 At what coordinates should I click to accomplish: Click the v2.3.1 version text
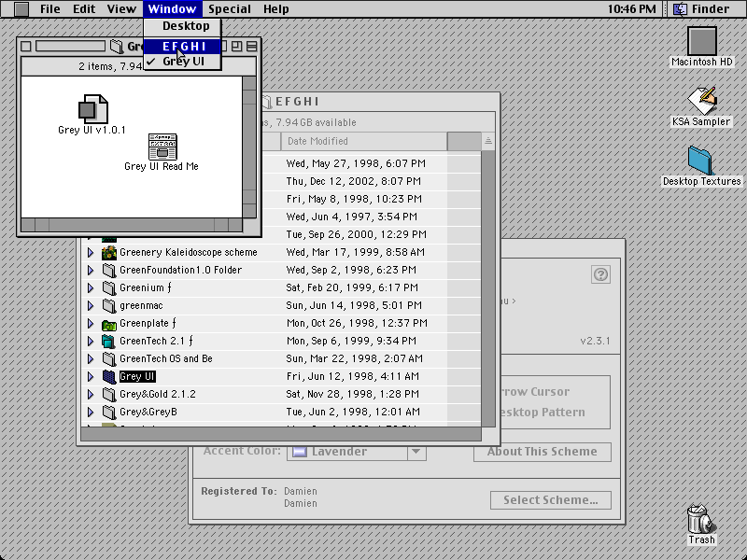coord(595,341)
